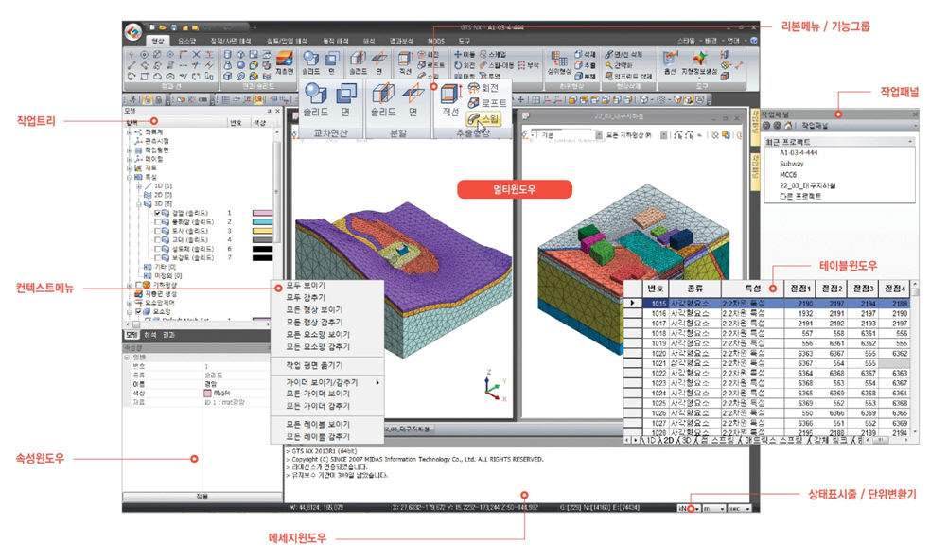
Task: Switch to the 요소망 ribbon tab
Action: coord(185,42)
